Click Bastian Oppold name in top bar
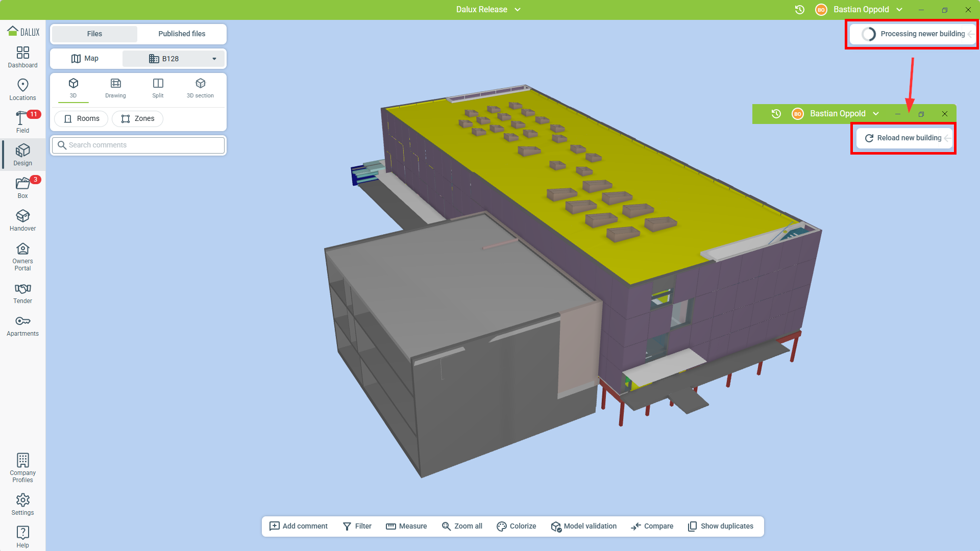 [862, 10]
